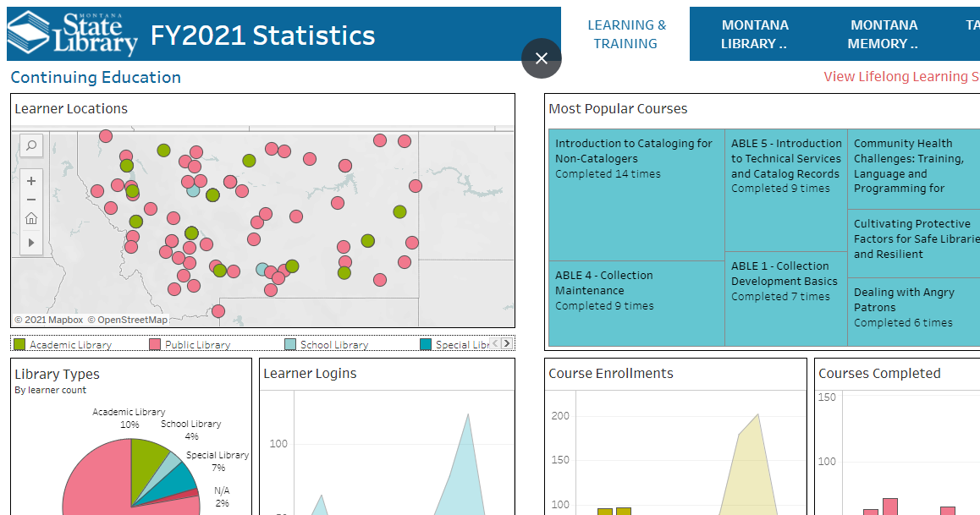Zoom out on the learner map

coord(31,200)
